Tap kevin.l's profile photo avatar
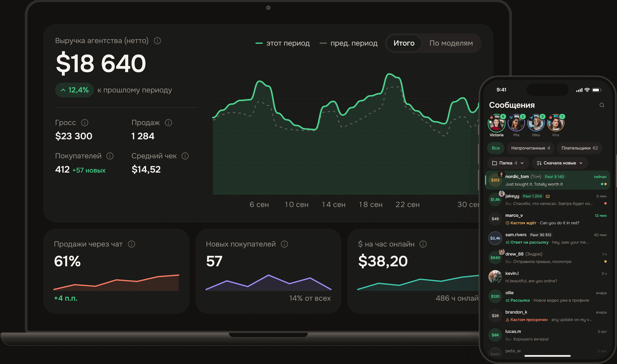The image size is (617, 364). click(495, 277)
